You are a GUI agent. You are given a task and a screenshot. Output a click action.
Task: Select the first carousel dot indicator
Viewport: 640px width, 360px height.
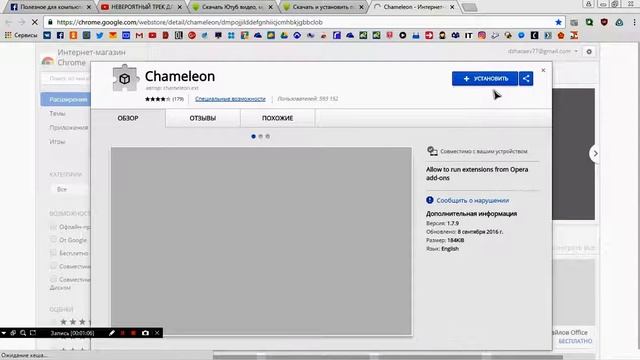[x=253, y=136]
